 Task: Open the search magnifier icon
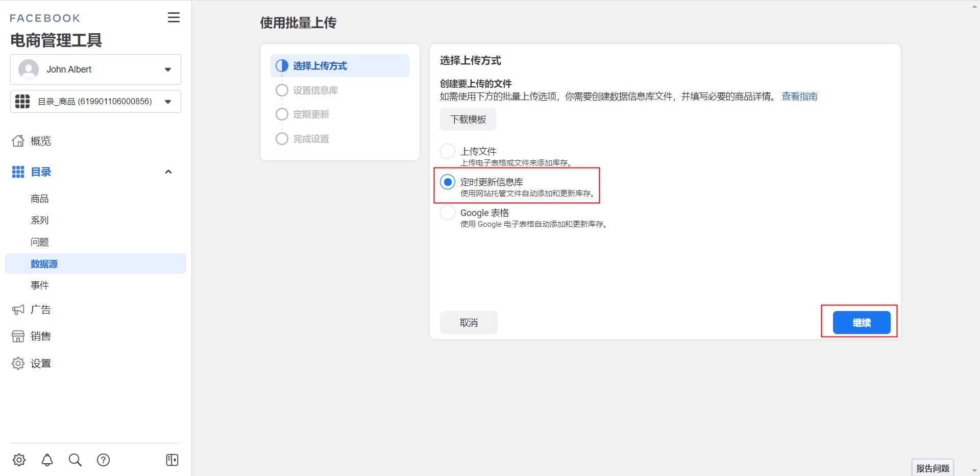tap(75, 460)
